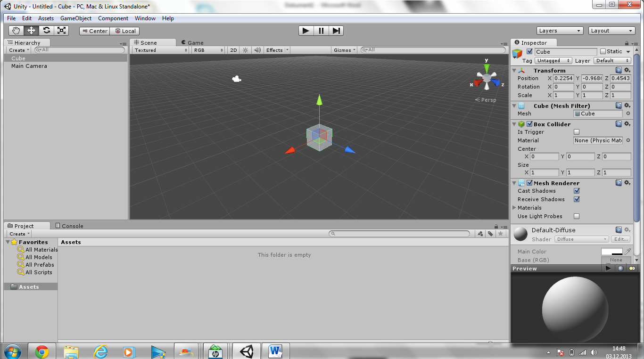Launch Google Chrome from taskbar

pyautogui.click(x=41, y=351)
